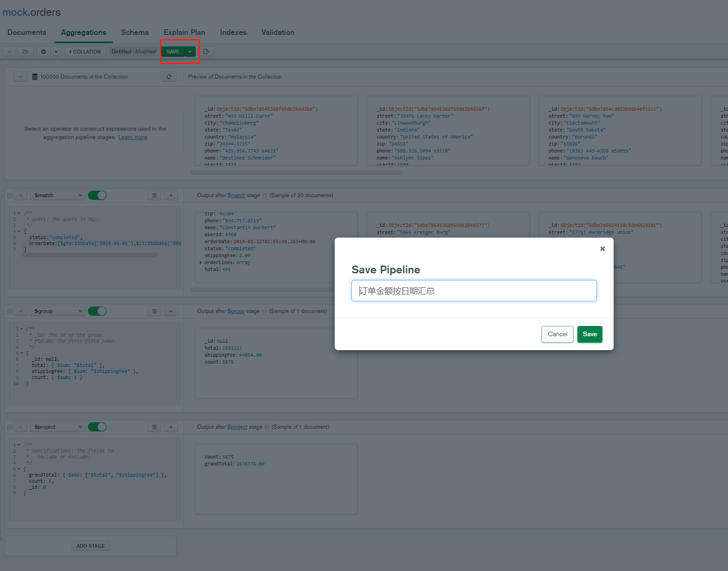Click info icon beside $match stage output
Viewport: 728px width, 571px height.
(x=265, y=196)
